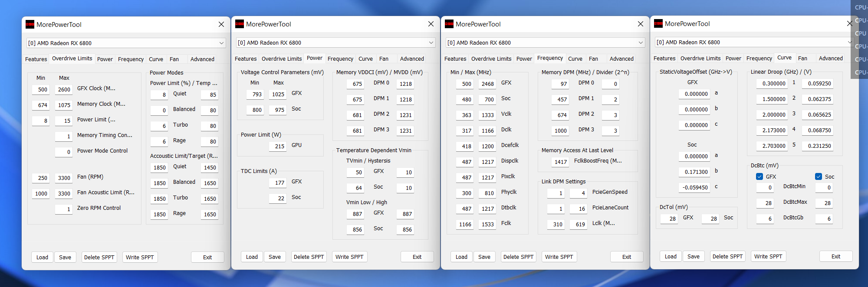Click Exit button in third window

(627, 257)
